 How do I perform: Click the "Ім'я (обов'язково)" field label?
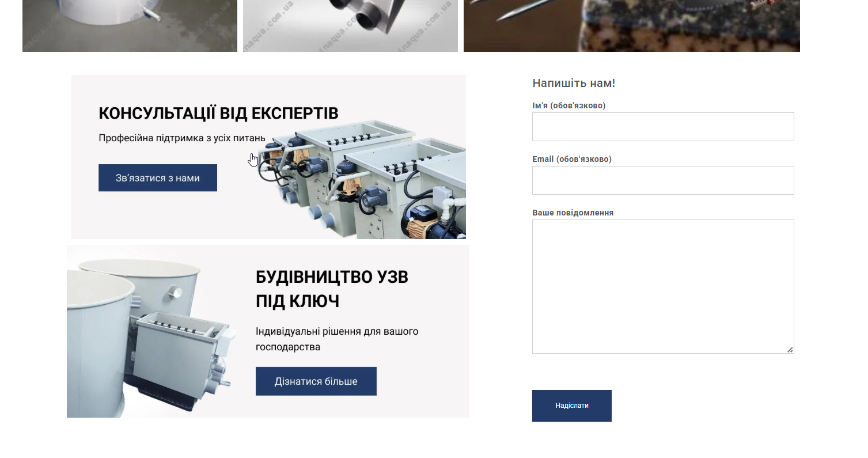569,105
